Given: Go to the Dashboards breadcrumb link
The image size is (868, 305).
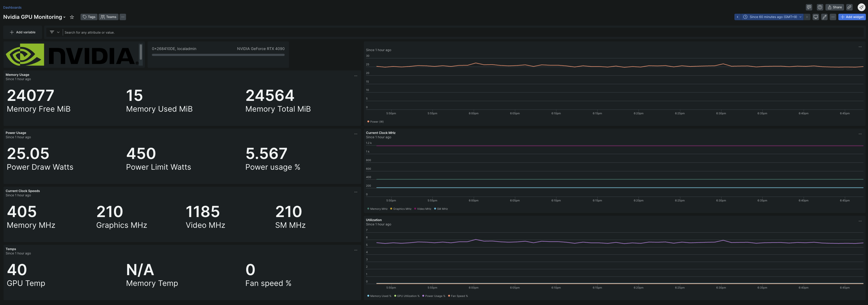Looking at the screenshot, I should 12,8.
